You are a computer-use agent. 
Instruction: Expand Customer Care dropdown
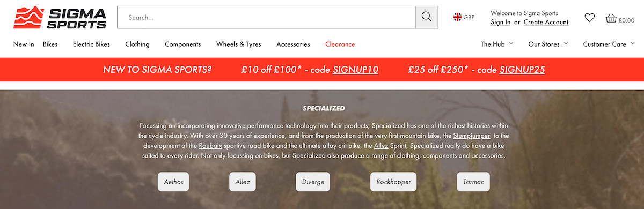609,44
